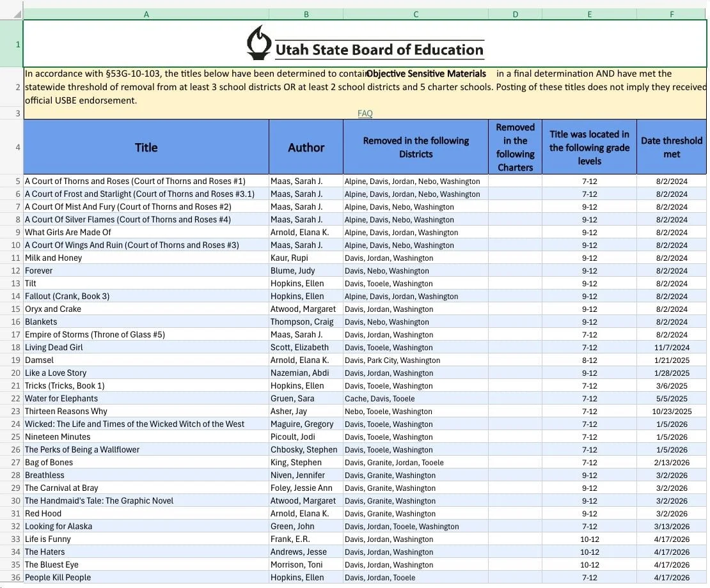Viewport: 710px width, 588px height.
Task: Click districts cell 'Cache, Davis, Tooele'
Action: coord(416,398)
